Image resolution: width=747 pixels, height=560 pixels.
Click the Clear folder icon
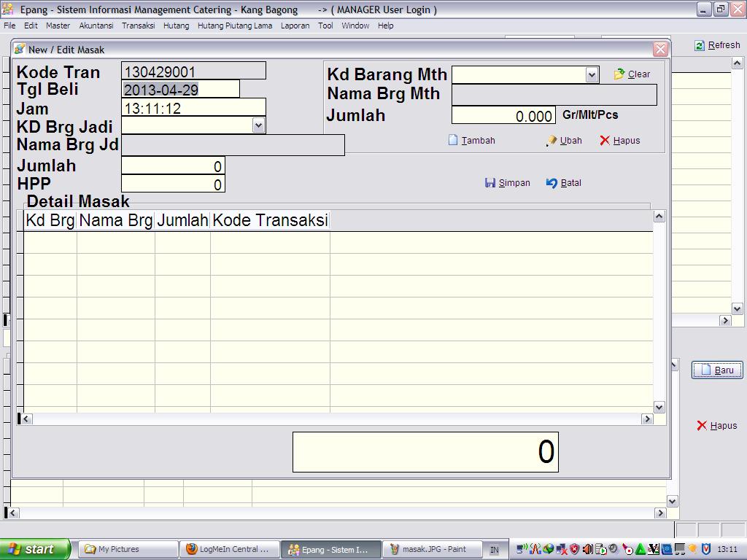619,74
